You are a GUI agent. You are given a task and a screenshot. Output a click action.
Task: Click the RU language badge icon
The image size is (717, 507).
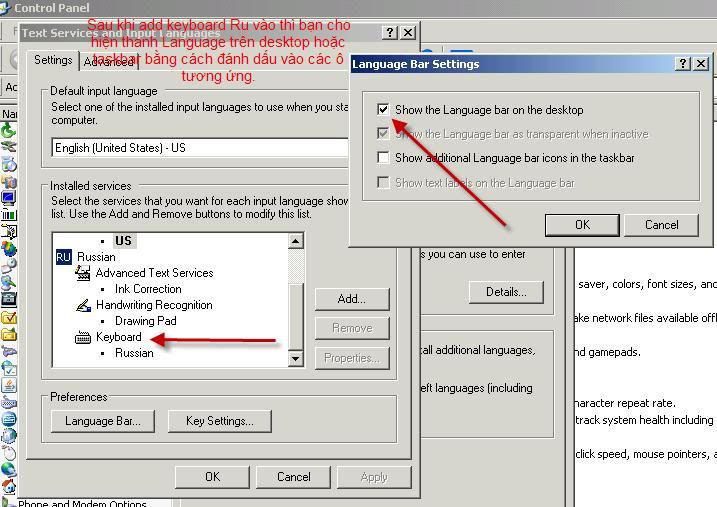(63, 257)
